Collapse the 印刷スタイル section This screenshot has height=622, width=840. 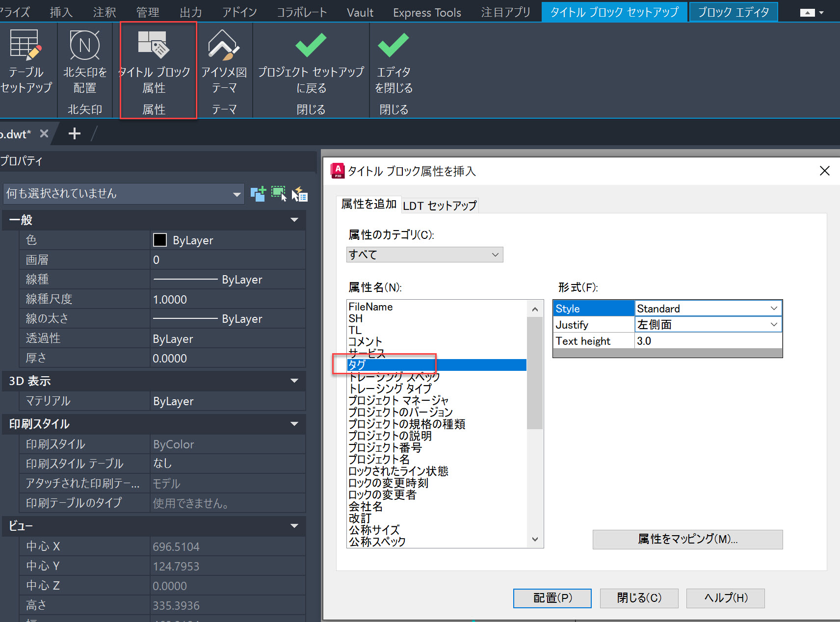click(x=294, y=424)
